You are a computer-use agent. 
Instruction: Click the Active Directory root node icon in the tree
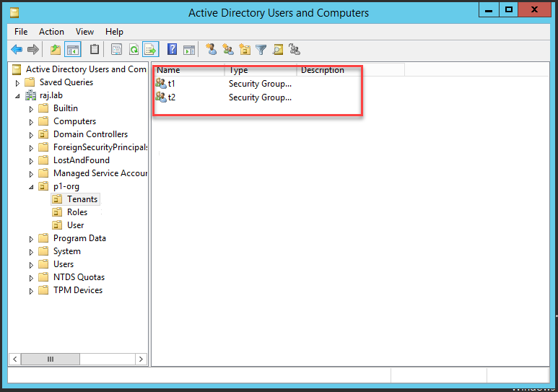point(17,69)
